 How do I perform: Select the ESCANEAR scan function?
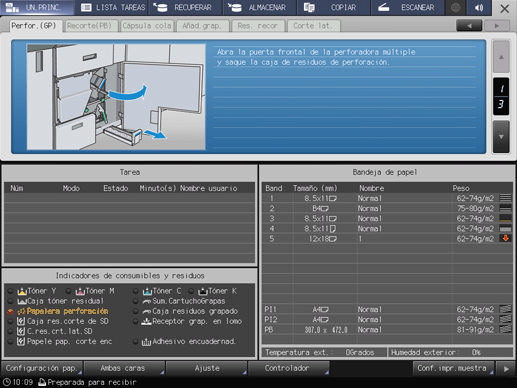(x=407, y=7)
